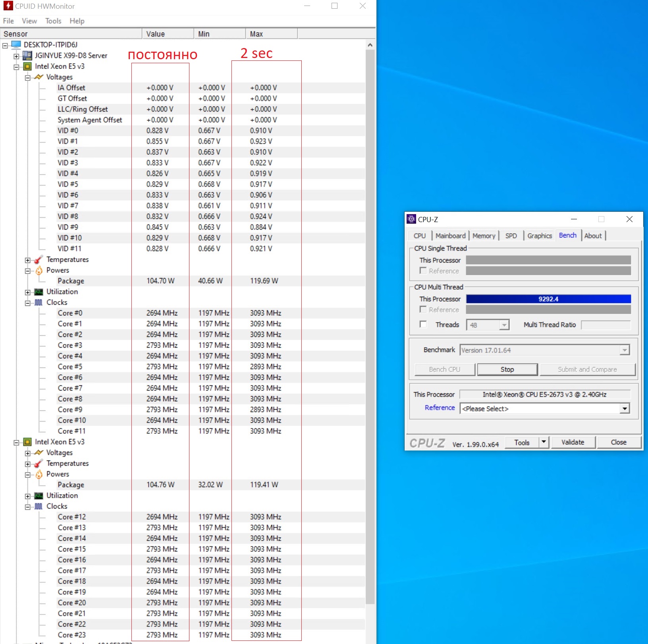
Task: Click the flame icon of Powers above 104.70 W Package
Action: (x=39, y=270)
